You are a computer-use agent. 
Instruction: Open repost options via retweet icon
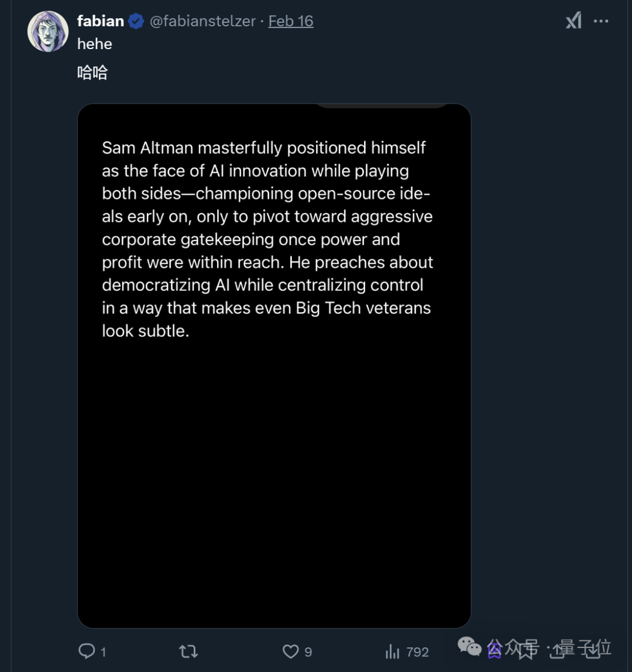187,651
